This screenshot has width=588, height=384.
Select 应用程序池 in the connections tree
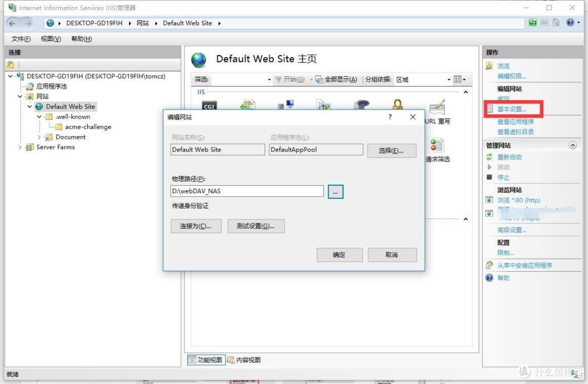click(x=51, y=87)
